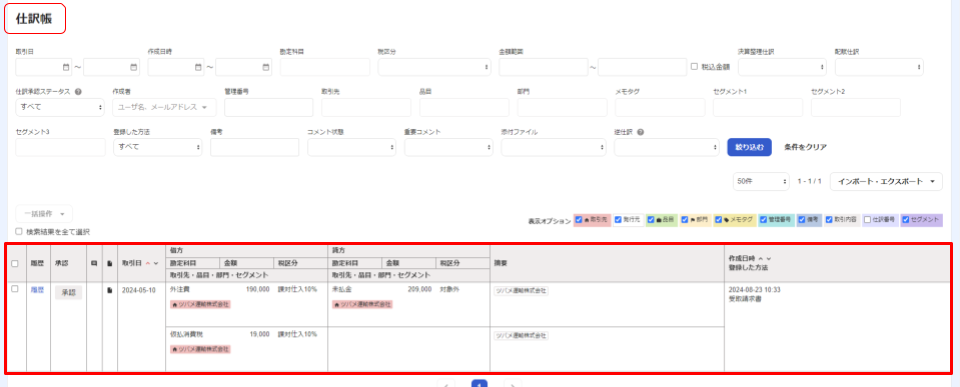Open 税区分 filter dropdown
960x387 pixels.
click(x=434, y=67)
